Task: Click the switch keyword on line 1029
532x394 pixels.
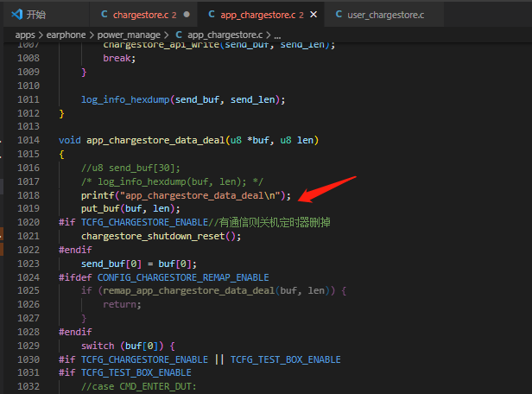Action: coord(98,346)
